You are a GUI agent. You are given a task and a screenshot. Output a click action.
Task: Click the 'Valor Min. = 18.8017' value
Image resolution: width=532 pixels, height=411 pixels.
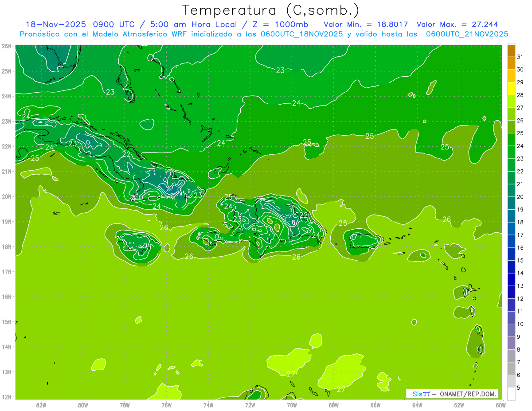[x=366, y=24]
